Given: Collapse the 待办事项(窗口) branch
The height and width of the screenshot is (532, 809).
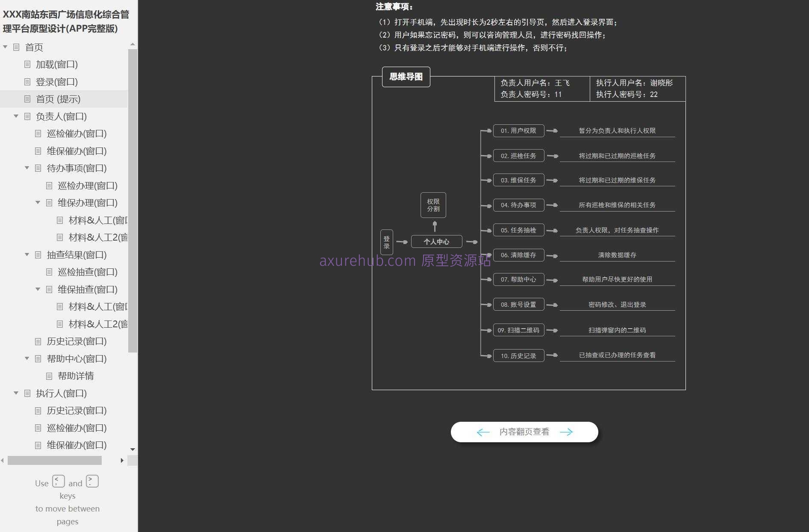Looking at the screenshot, I should [27, 168].
